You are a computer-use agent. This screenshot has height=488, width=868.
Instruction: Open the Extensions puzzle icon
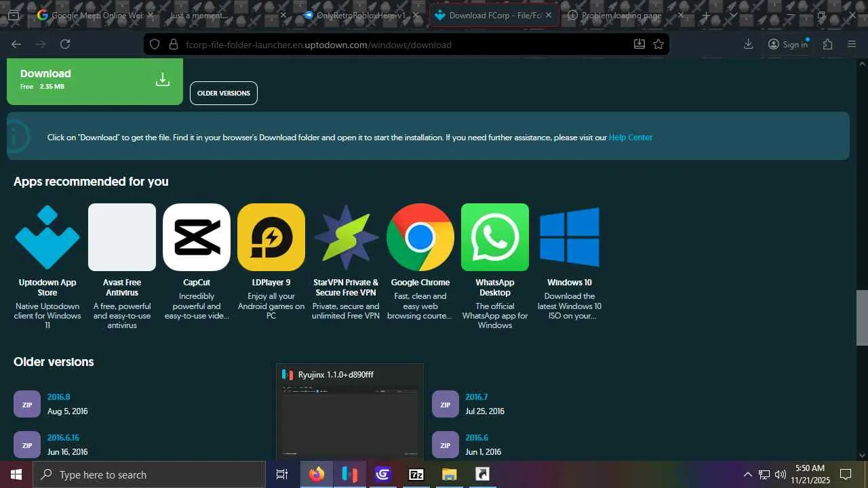tap(828, 44)
